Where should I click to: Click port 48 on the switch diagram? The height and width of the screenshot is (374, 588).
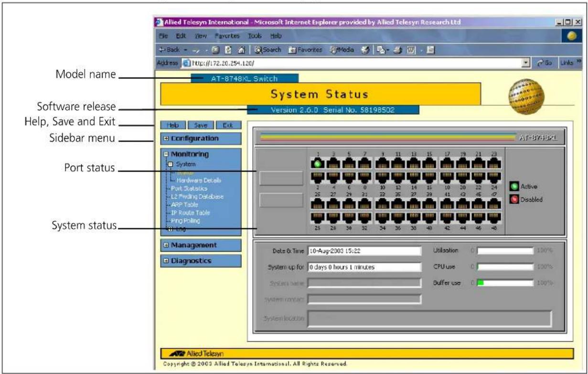[493, 217]
